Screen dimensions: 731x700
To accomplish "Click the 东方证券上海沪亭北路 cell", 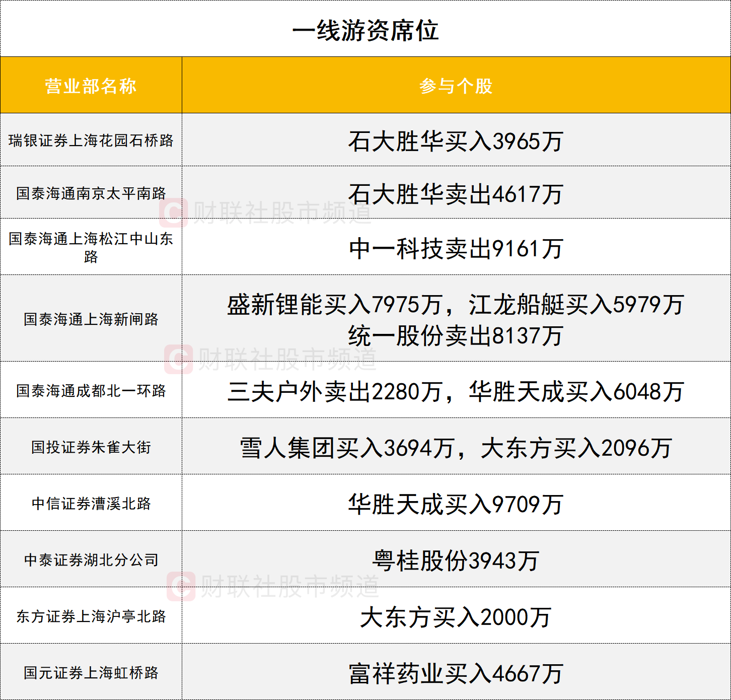I will [91, 616].
